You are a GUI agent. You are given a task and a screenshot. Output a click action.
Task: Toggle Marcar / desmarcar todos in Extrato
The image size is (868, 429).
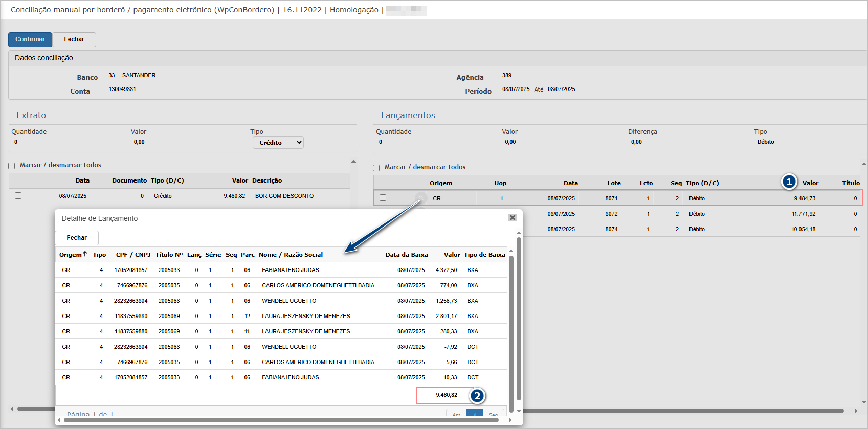pyautogui.click(x=11, y=166)
